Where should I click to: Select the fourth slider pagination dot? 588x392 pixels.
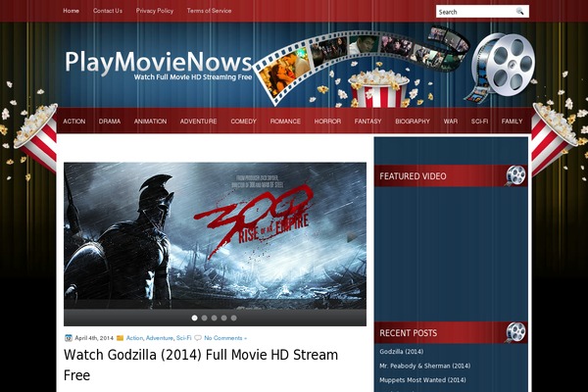[223, 318]
